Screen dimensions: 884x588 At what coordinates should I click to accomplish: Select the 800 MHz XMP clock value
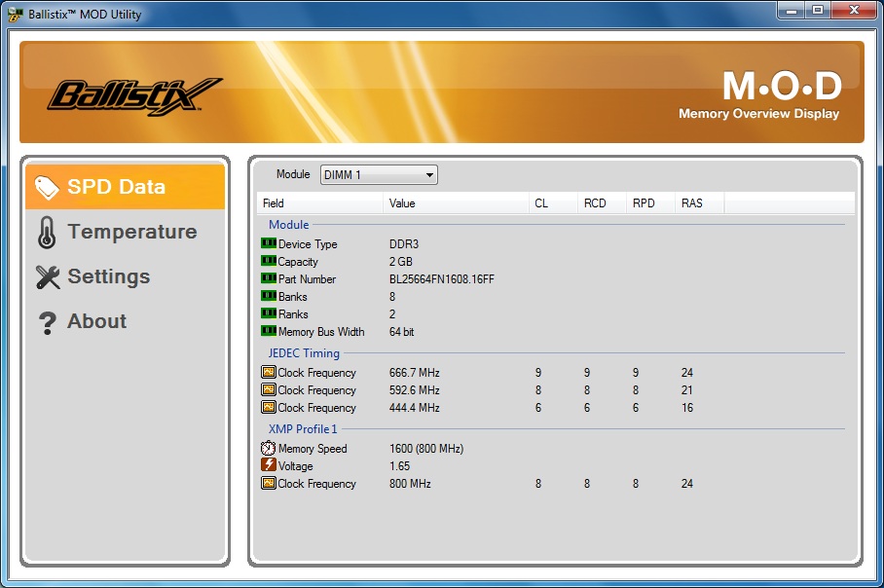coord(410,484)
